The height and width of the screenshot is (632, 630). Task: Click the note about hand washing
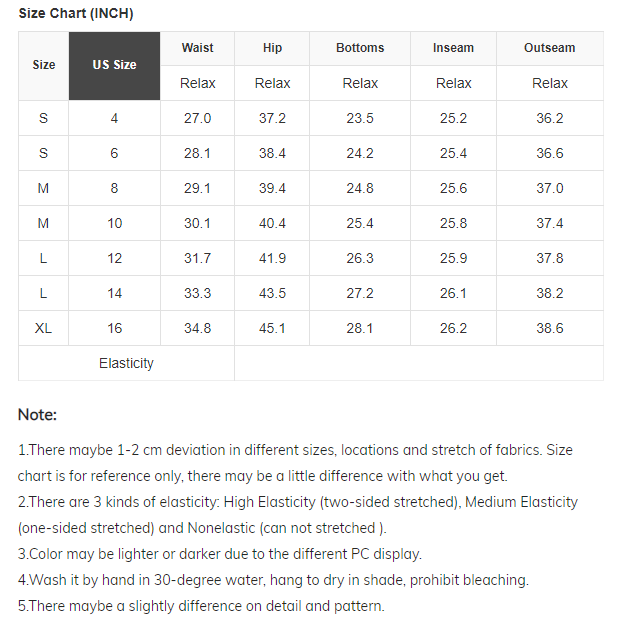273,580
